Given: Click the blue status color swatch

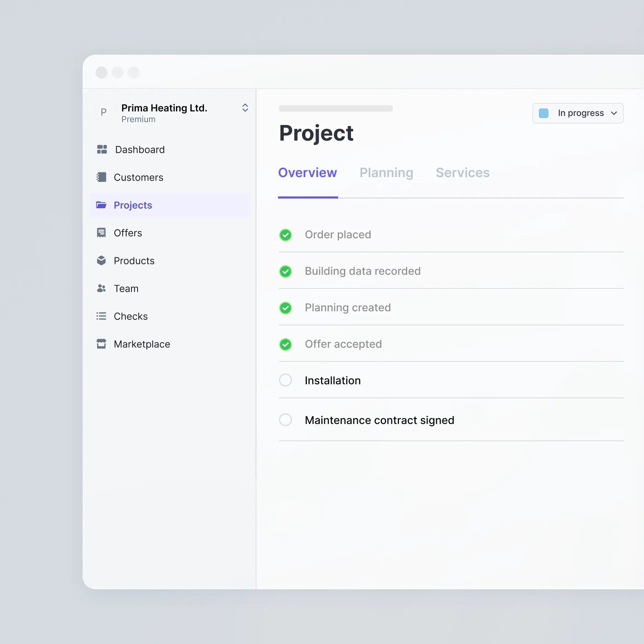Looking at the screenshot, I should click(544, 113).
